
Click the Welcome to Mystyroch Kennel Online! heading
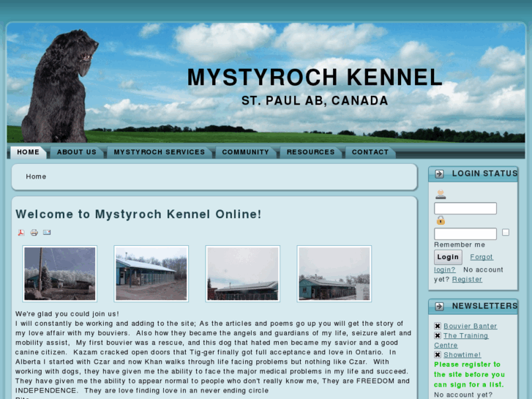click(x=138, y=215)
